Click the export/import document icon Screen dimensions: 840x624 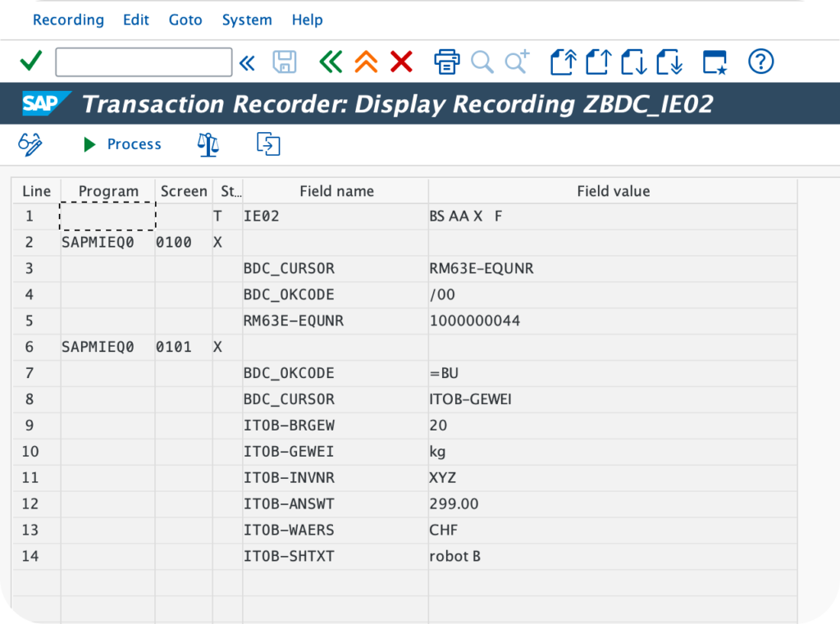click(x=268, y=144)
